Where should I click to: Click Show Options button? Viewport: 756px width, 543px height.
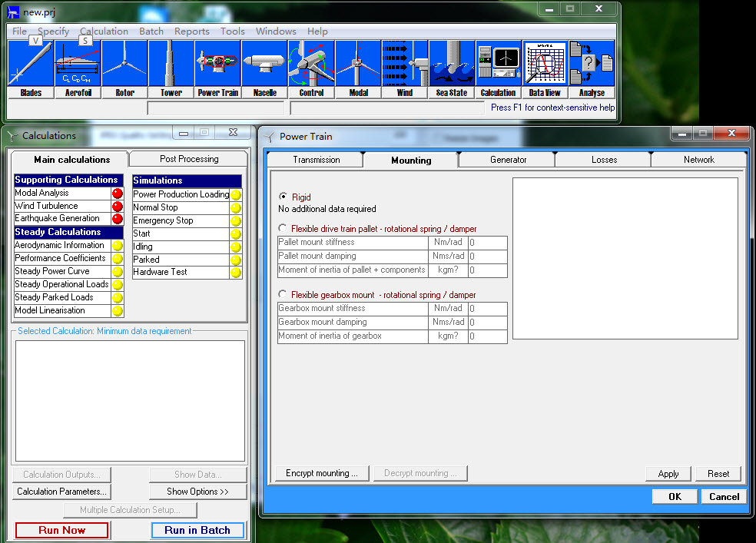tap(197, 492)
